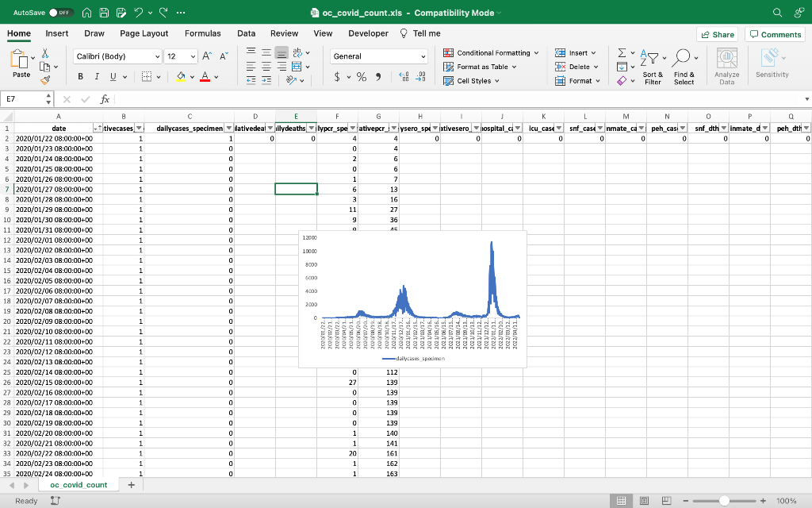Open the Sort & Filter tool
This screenshot has height=508, width=812.
[x=650, y=63]
